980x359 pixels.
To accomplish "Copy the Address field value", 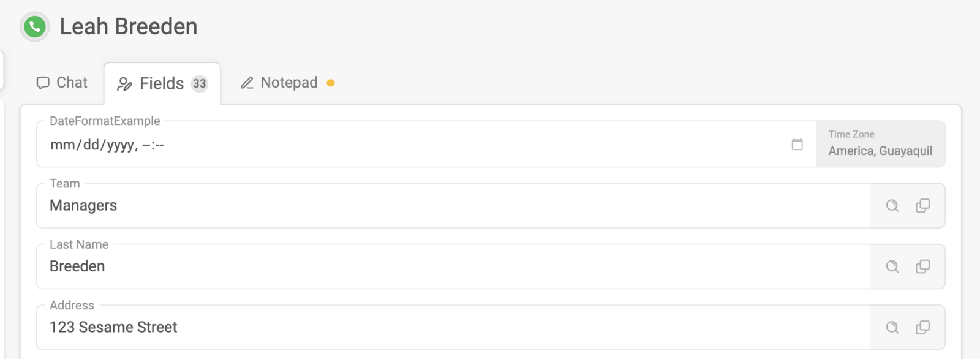I will coord(922,328).
